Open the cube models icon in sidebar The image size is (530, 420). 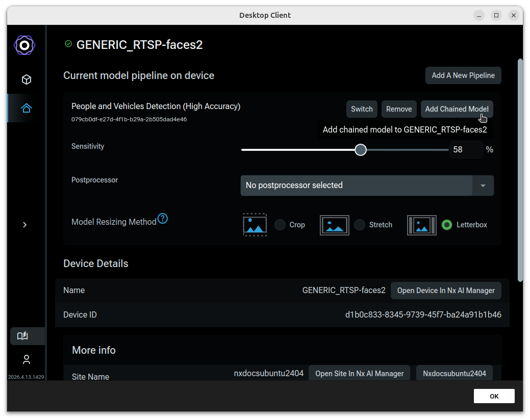27,80
